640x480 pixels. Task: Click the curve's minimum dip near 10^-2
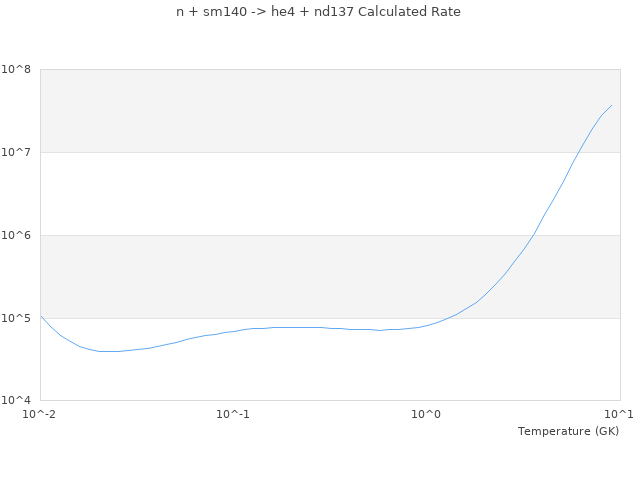click(108, 351)
